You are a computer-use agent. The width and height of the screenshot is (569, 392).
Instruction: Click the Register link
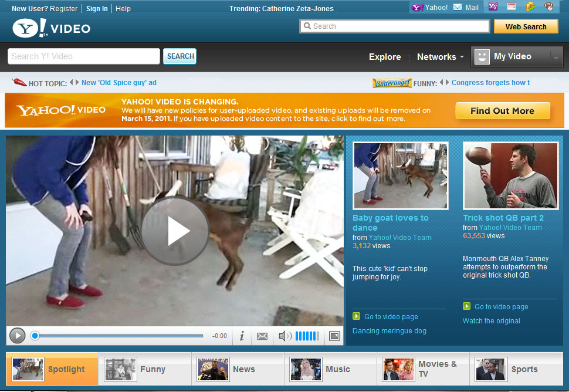pyautogui.click(x=64, y=9)
